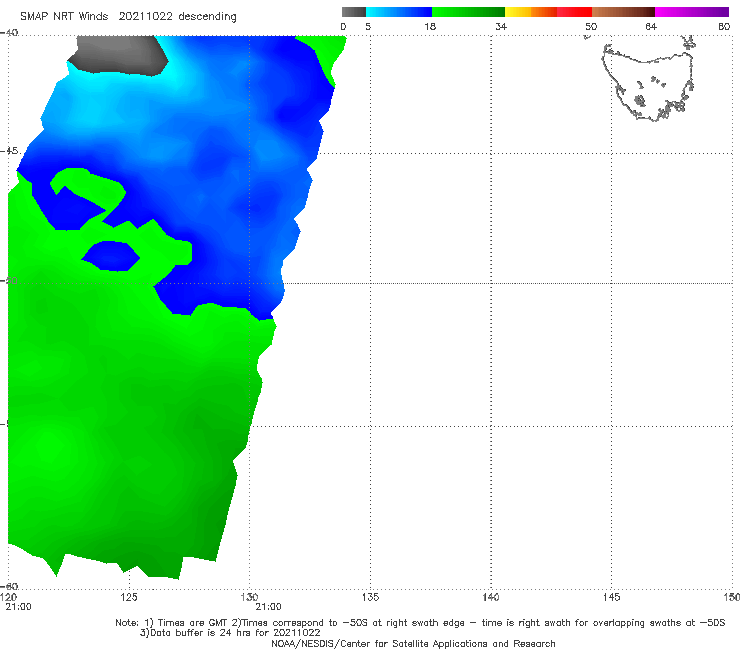This screenshot has width=740, height=650.
Task: Click the colorbar label '80'
Action: (x=724, y=26)
